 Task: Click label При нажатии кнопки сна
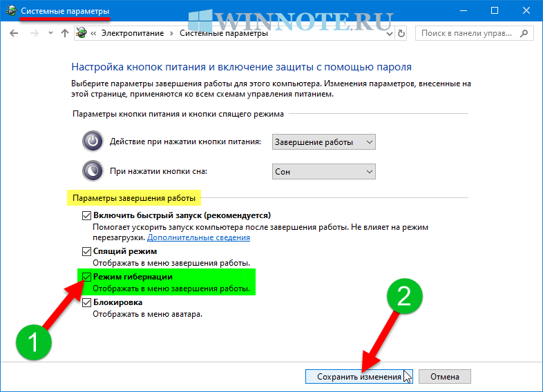click(x=158, y=171)
